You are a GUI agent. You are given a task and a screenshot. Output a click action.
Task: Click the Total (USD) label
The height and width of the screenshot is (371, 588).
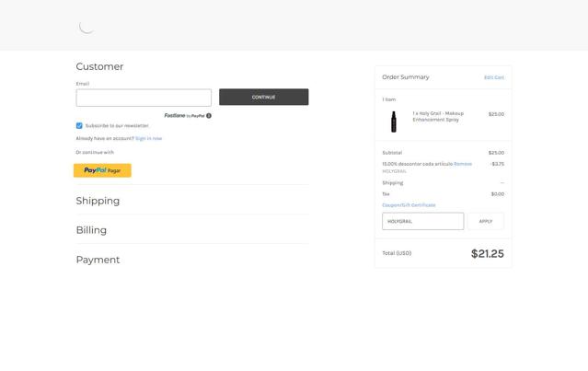click(397, 253)
